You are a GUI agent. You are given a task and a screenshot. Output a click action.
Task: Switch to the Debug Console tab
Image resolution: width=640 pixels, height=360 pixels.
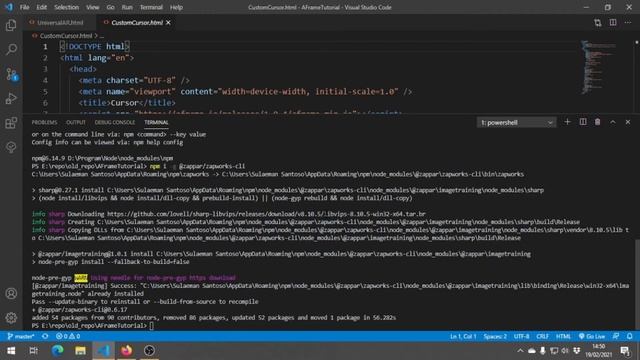[115, 122]
